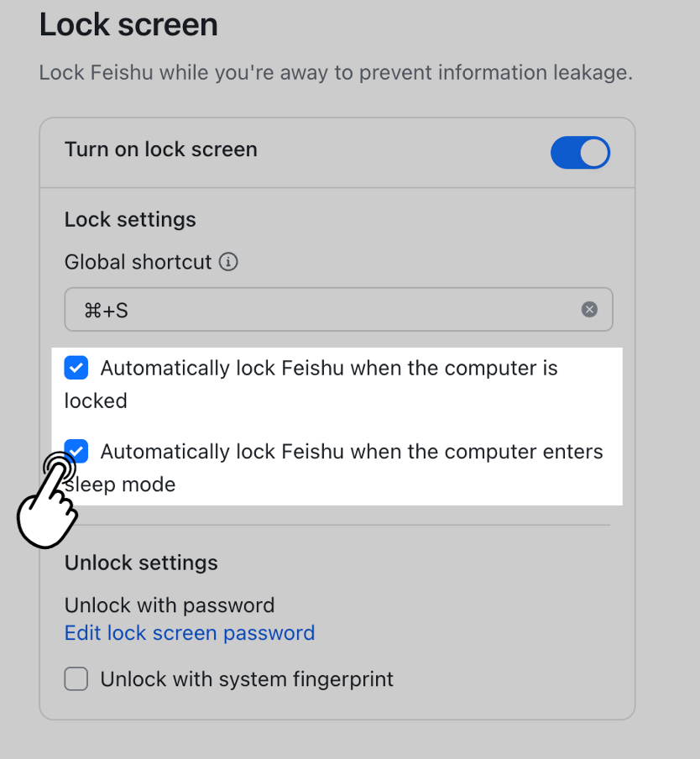Click the "Unlock with system fingerprint" label
This screenshot has height=759, width=700.
click(x=247, y=679)
